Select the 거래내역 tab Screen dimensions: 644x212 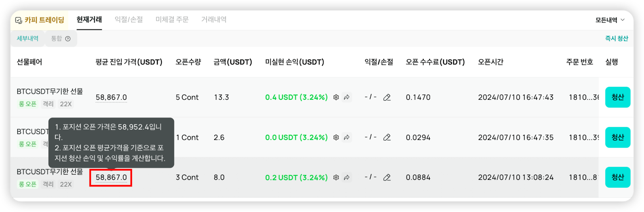click(214, 19)
